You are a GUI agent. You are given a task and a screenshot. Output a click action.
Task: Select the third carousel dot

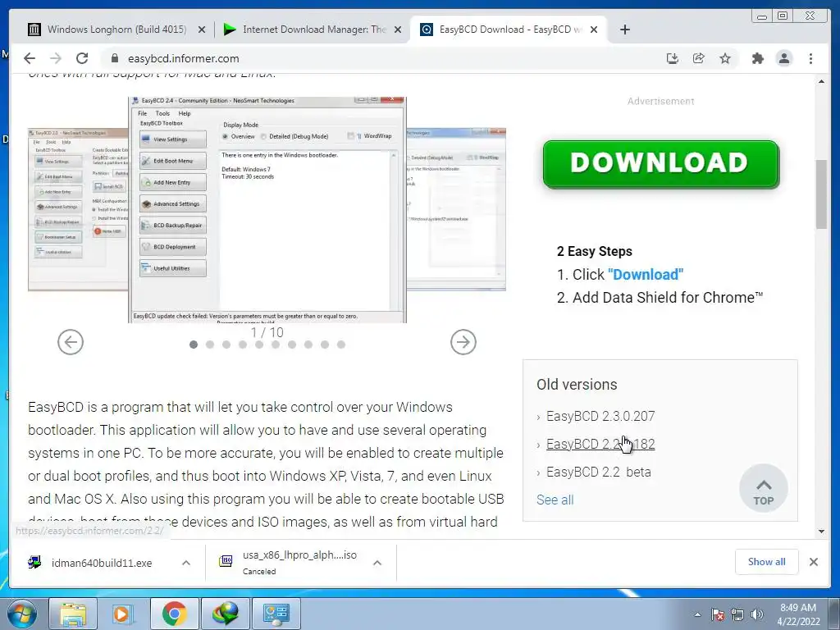coord(226,345)
